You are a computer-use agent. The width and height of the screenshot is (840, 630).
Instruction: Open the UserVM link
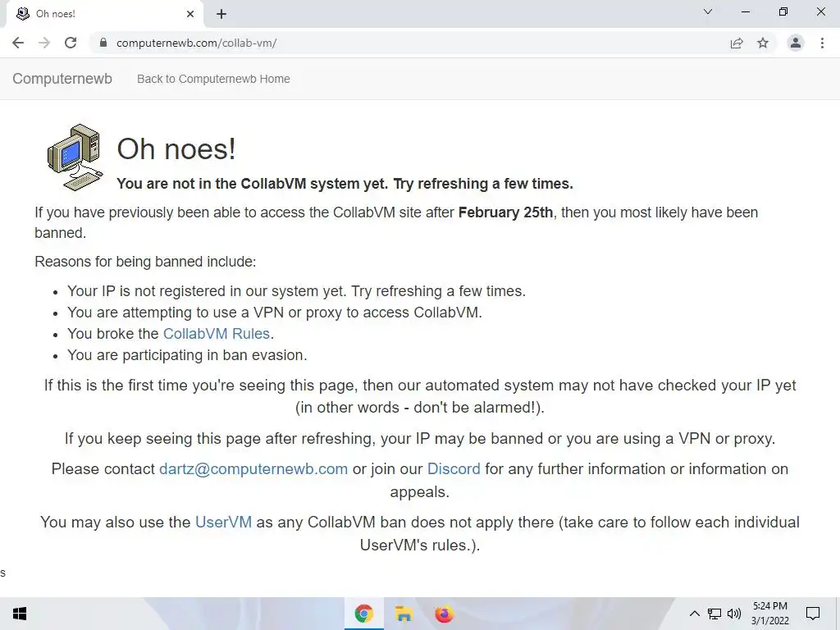tap(223, 523)
